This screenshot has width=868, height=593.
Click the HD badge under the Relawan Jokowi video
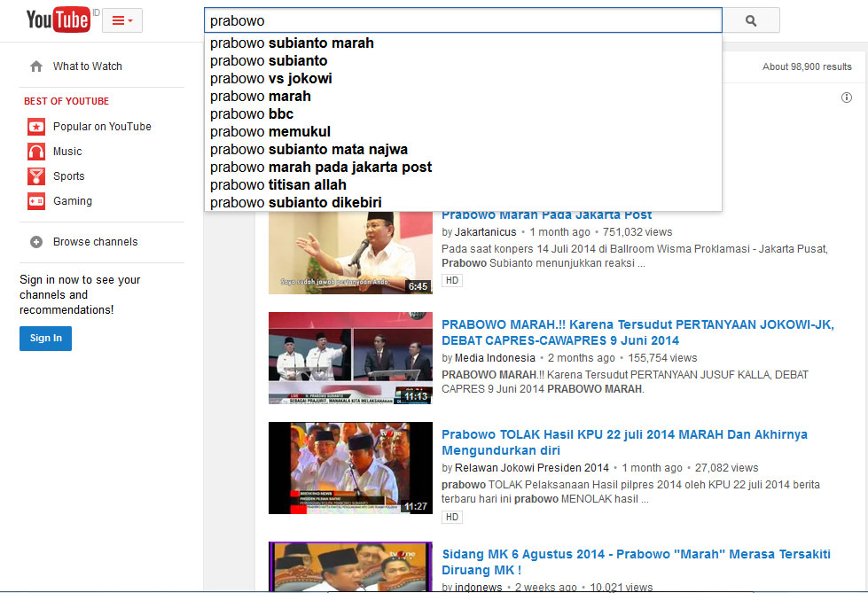click(452, 517)
